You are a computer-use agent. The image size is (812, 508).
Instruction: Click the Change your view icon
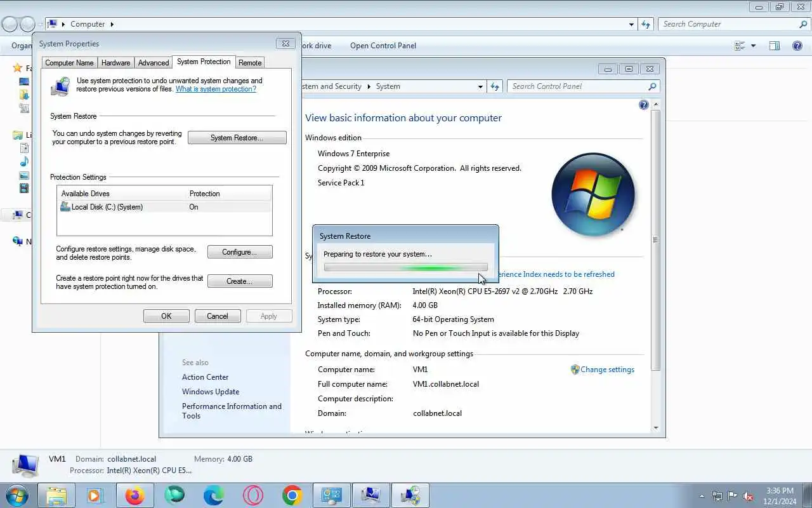click(x=740, y=46)
